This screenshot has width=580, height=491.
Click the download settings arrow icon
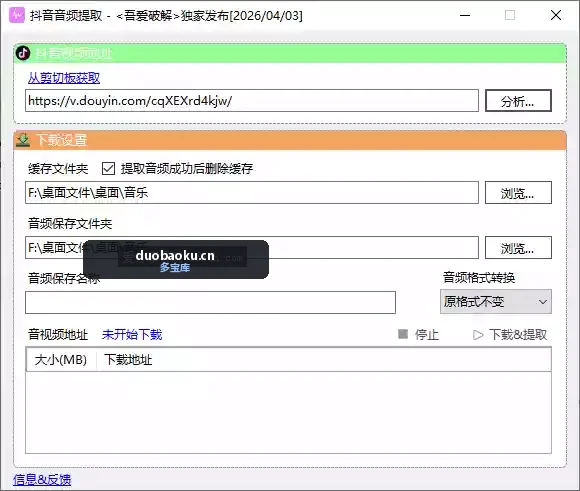[x=23, y=140]
